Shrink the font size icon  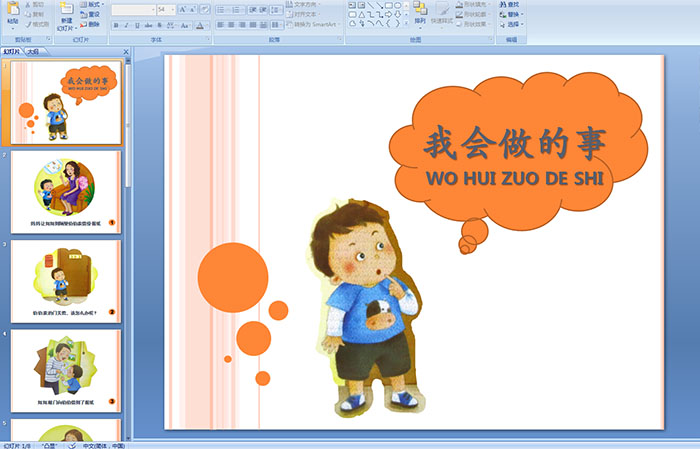[192, 9]
